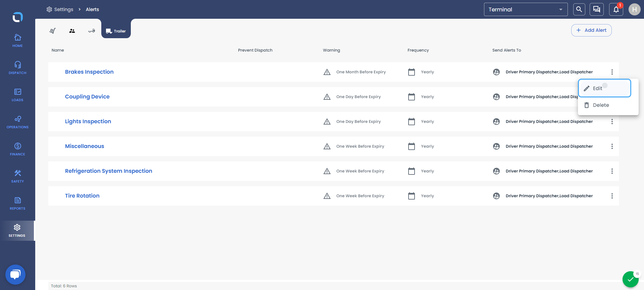Open the Coupling Device alert
The image size is (644, 290).
coord(87,96)
